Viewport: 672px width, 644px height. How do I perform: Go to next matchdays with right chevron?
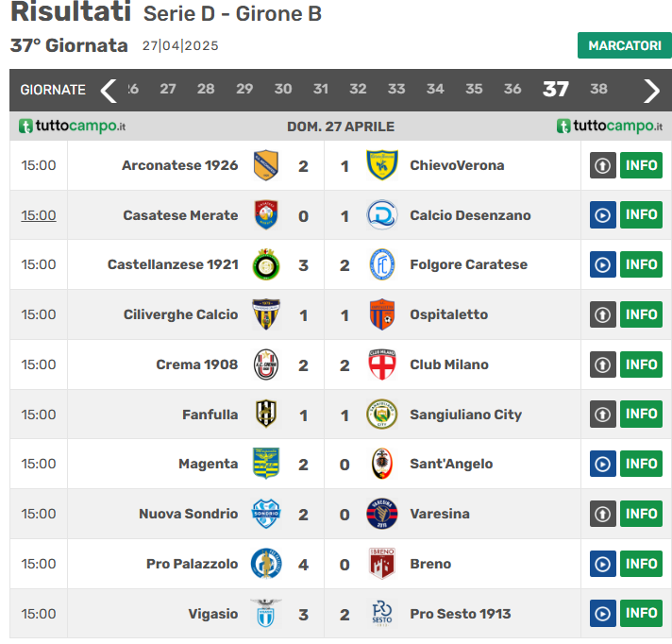(x=651, y=90)
